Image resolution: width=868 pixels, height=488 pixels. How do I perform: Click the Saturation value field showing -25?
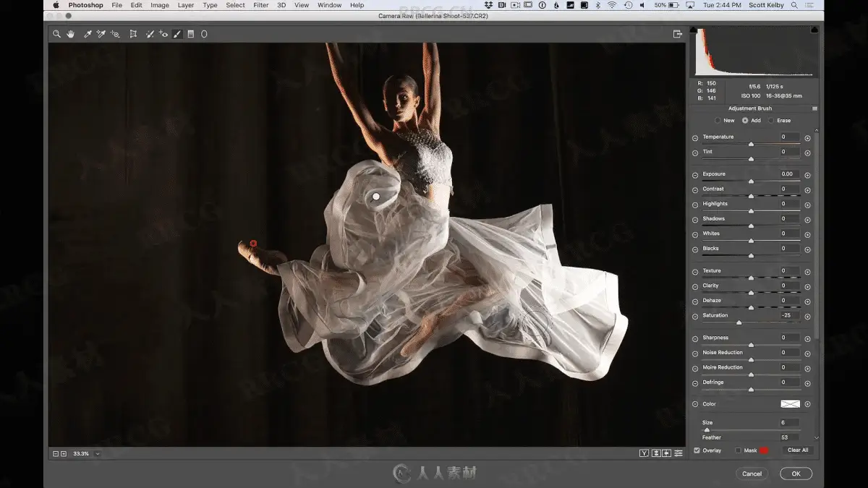click(x=790, y=316)
